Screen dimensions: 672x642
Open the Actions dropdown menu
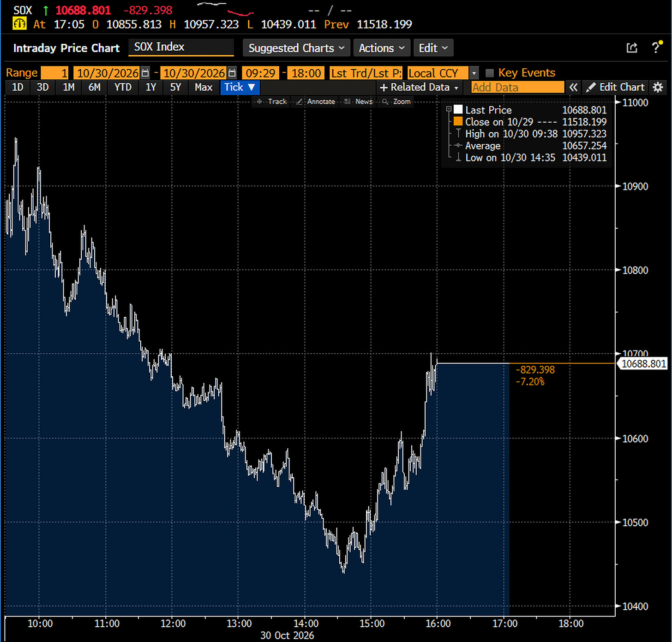(381, 48)
